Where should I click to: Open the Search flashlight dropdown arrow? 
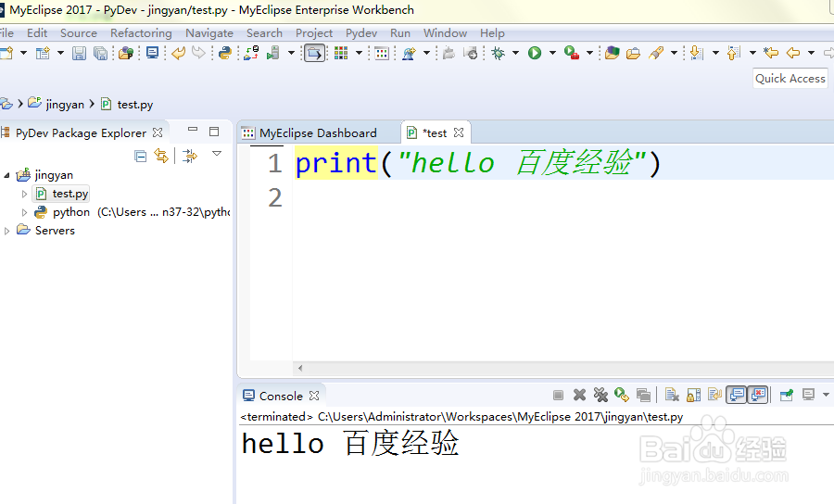point(674,53)
